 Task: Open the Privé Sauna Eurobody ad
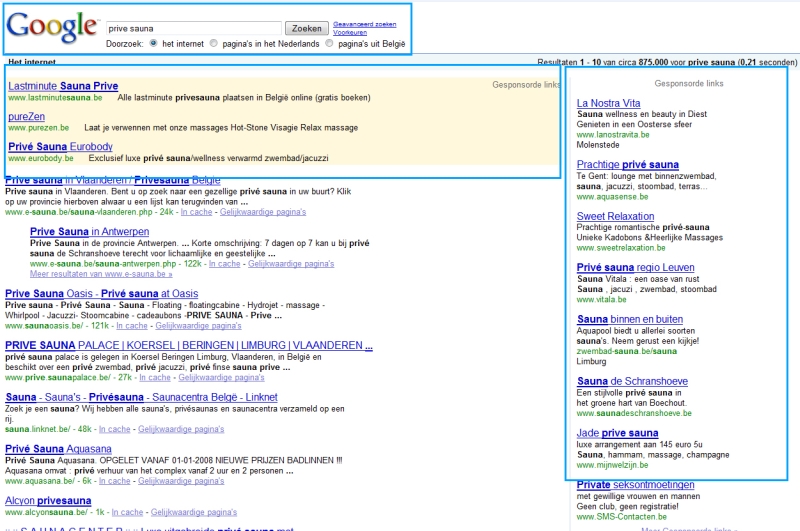pyautogui.click(x=60, y=146)
